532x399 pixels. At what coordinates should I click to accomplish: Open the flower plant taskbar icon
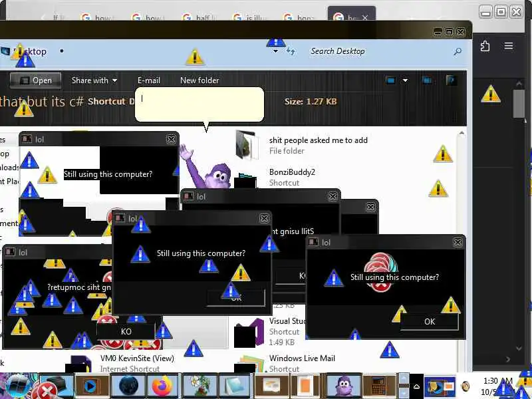tap(199, 386)
